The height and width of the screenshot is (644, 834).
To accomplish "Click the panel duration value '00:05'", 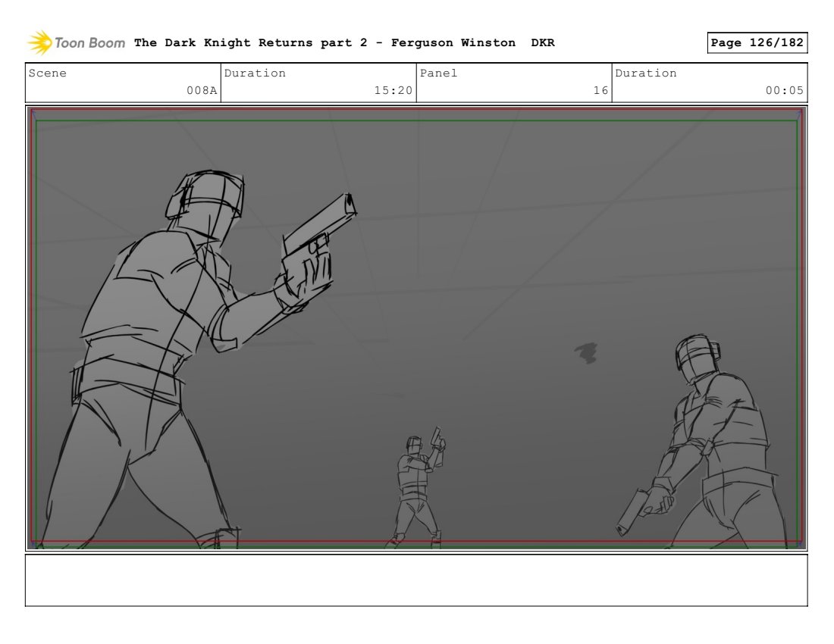I will coord(785,90).
